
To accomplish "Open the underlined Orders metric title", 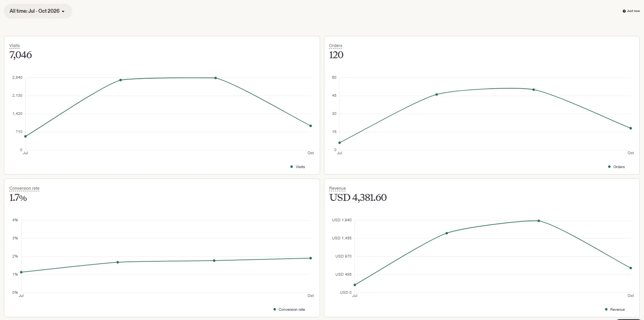I will [x=335, y=45].
